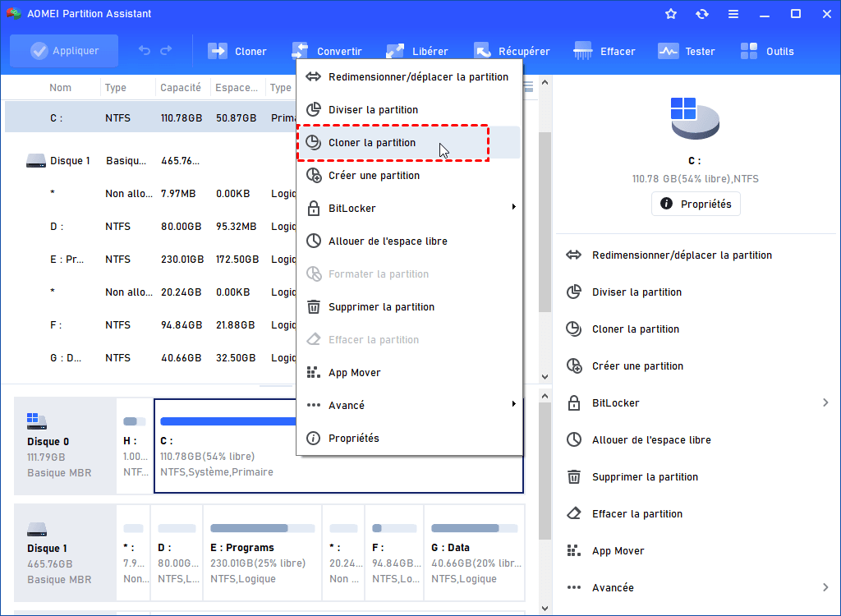Select the F: partition block on Disque 1
Image resolution: width=841 pixels, height=616 pixels.
(x=394, y=553)
